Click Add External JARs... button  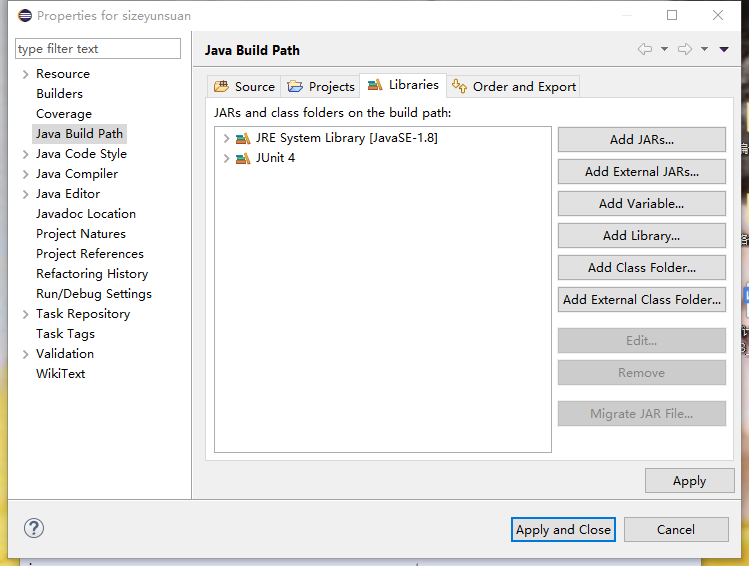click(642, 171)
